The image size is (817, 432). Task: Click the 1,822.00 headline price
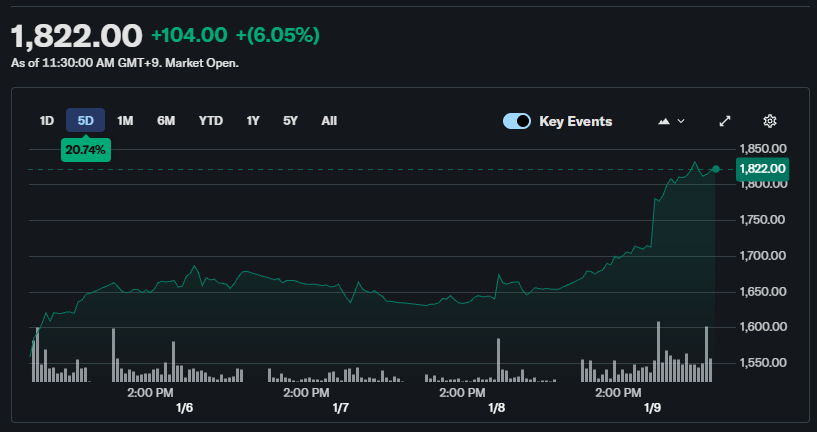(77, 36)
